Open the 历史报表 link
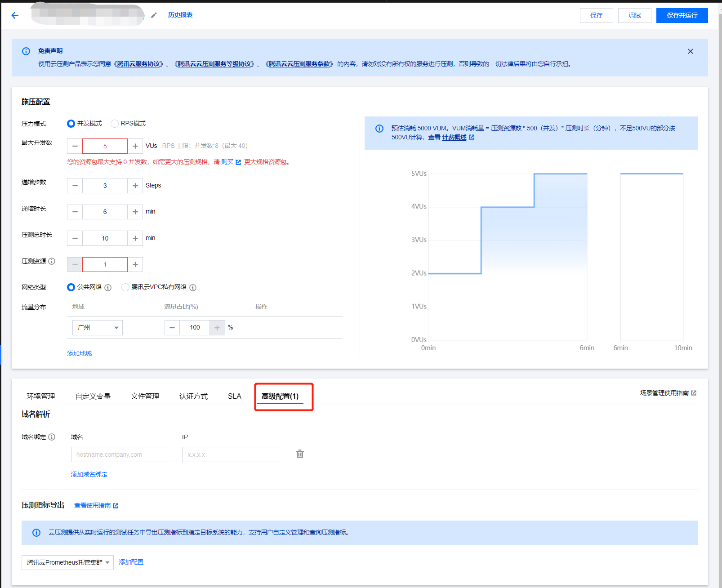722x588 pixels. tap(180, 15)
